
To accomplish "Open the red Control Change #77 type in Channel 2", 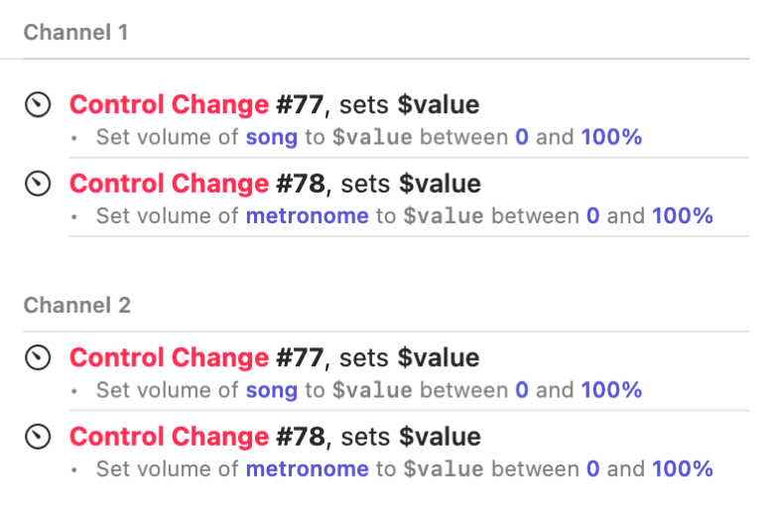I will (x=169, y=358).
